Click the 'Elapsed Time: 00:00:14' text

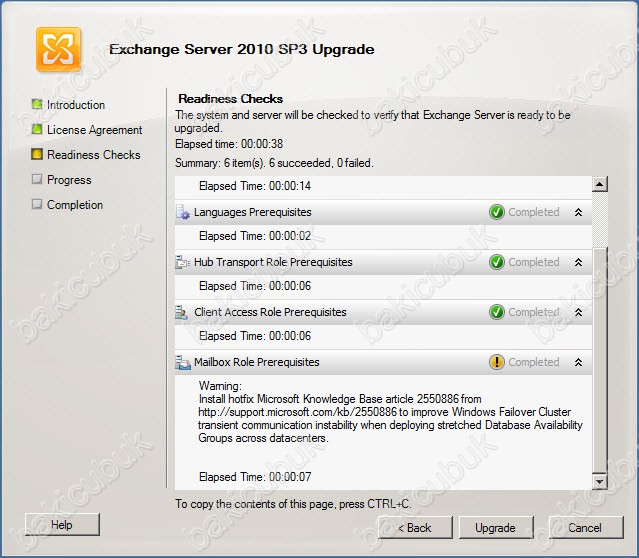point(255,186)
